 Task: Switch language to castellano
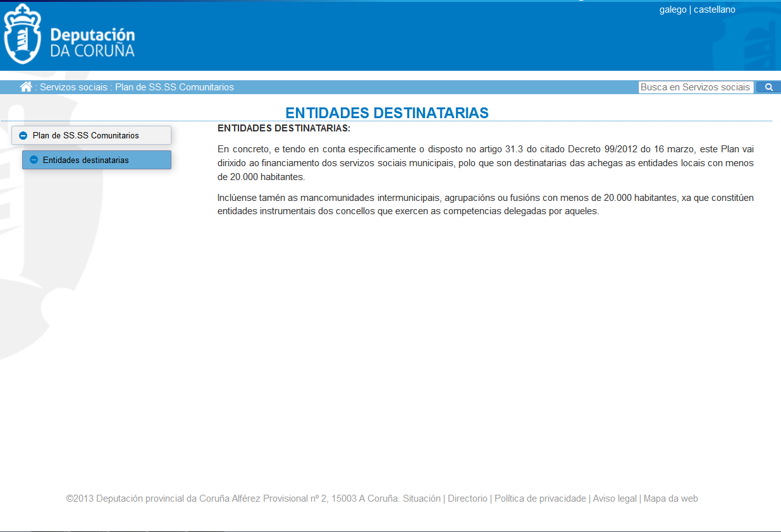(x=715, y=9)
